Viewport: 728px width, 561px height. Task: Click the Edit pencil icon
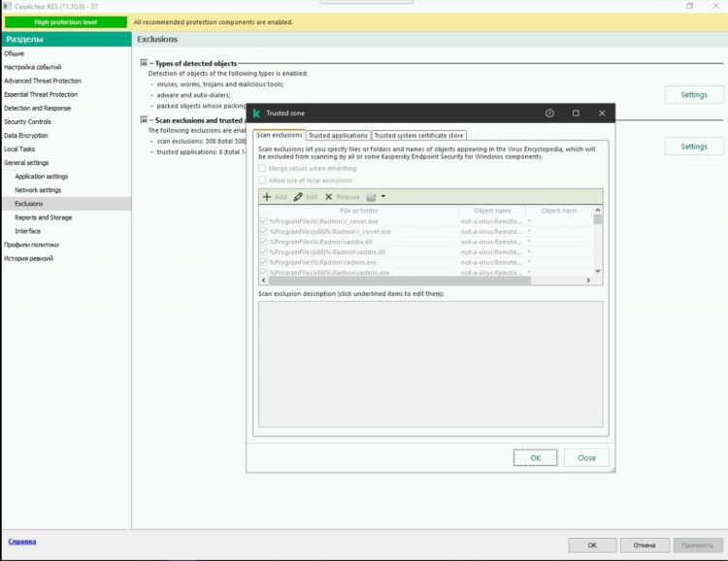(x=298, y=197)
